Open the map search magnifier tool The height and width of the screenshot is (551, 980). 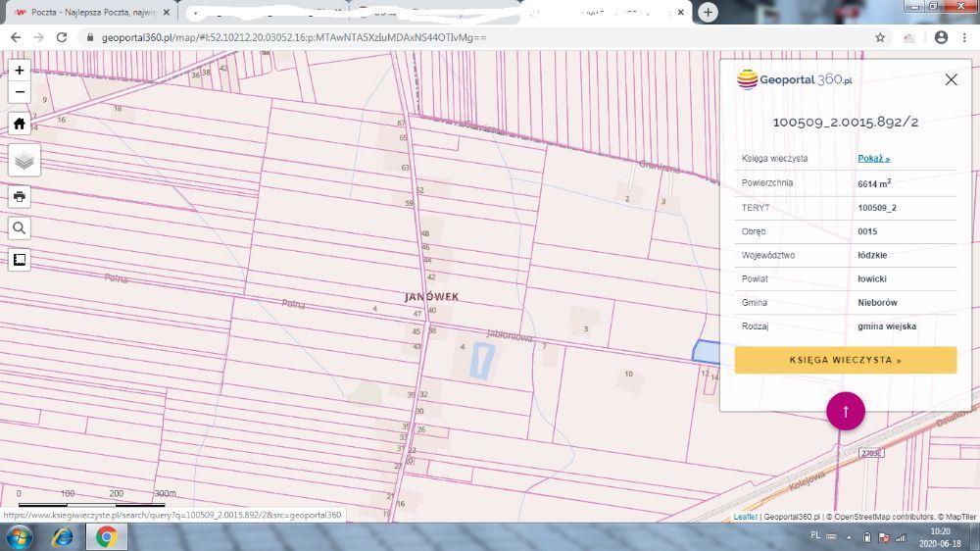[x=20, y=228]
